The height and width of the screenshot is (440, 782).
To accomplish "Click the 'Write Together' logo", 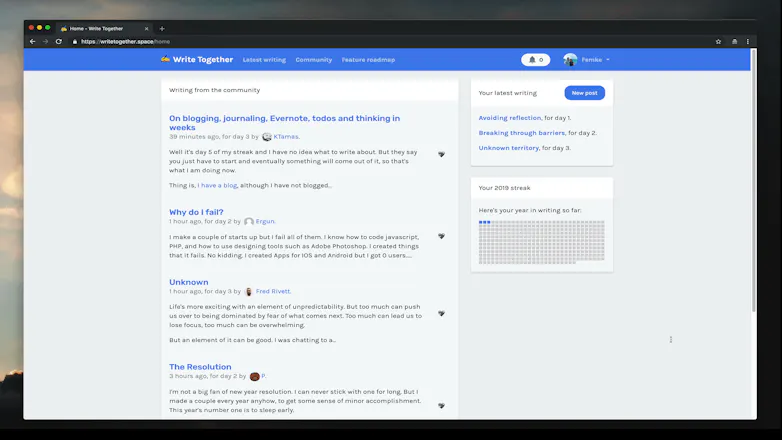I will click(x=197, y=59).
